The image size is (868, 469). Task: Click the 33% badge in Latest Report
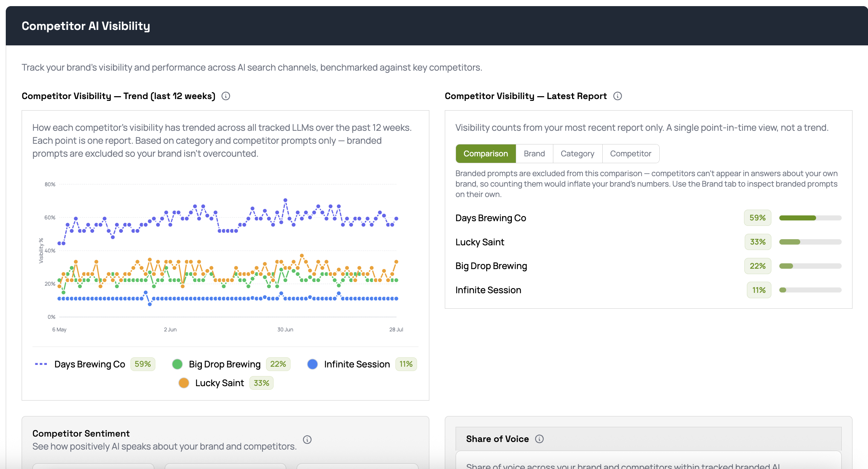tap(758, 242)
